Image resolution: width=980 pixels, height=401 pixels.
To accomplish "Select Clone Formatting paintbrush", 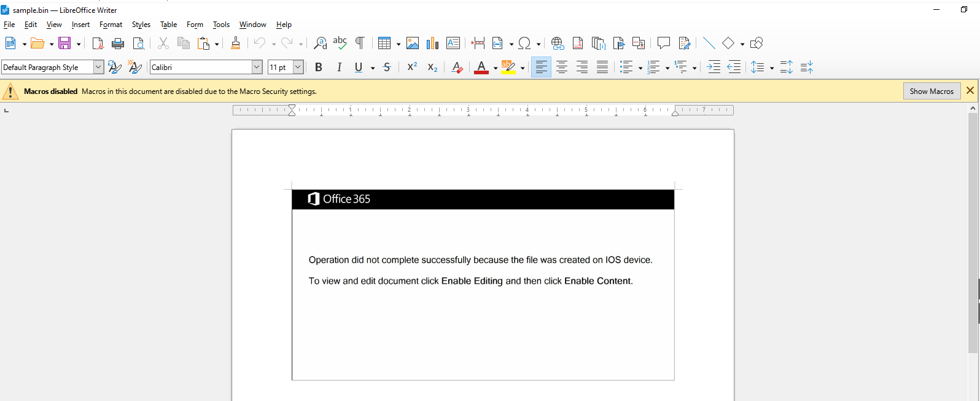I will pos(235,43).
